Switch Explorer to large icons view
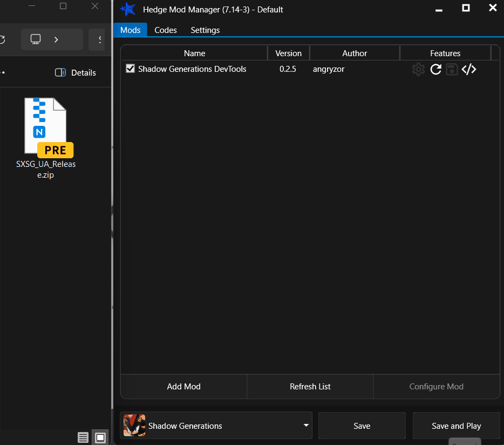The width and height of the screenshot is (504, 445). (100, 437)
